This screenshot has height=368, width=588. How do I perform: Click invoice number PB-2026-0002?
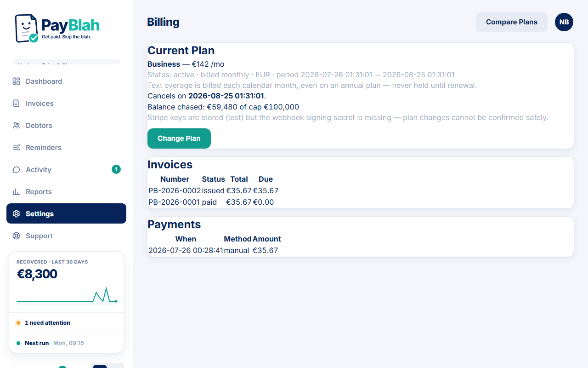tap(175, 190)
